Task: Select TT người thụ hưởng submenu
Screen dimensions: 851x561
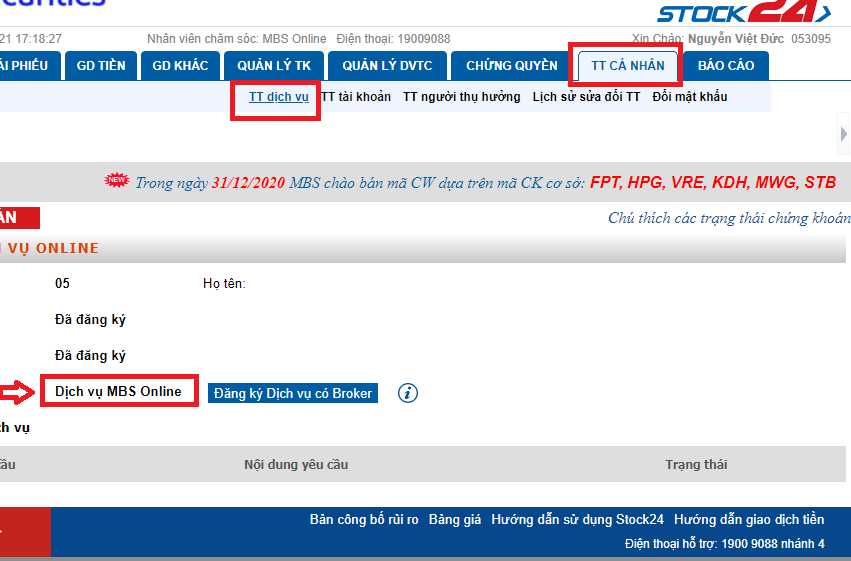Action: click(x=461, y=97)
